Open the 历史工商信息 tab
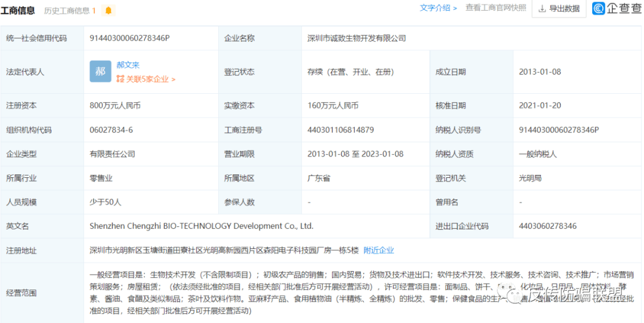 click(70, 11)
